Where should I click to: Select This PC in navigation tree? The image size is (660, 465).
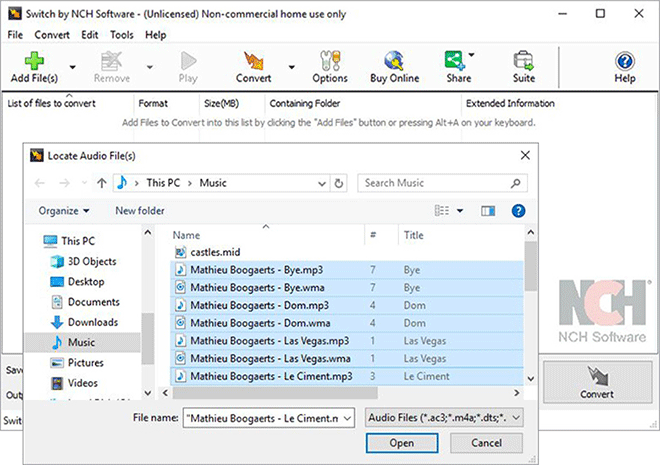[69, 241]
